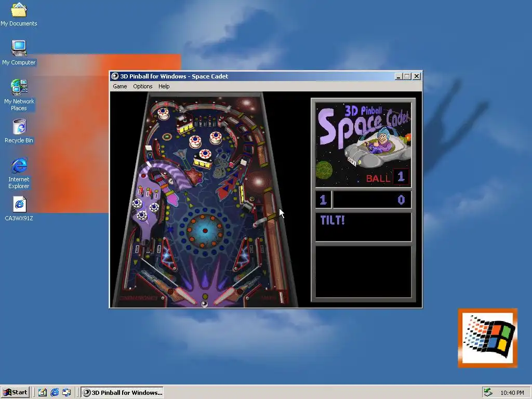Open the Options menu

142,87
